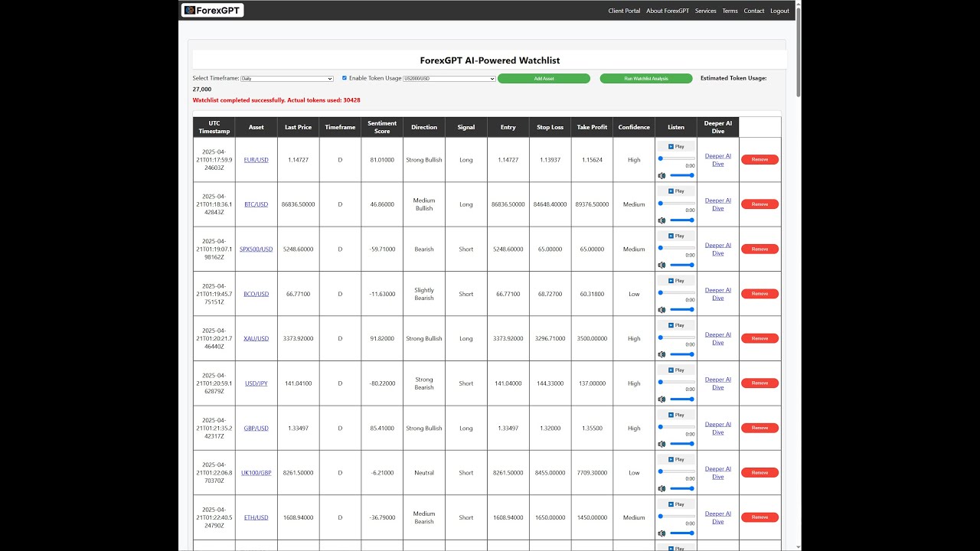
Task: Mute audio in the GBP/USD row
Action: [x=661, y=444]
